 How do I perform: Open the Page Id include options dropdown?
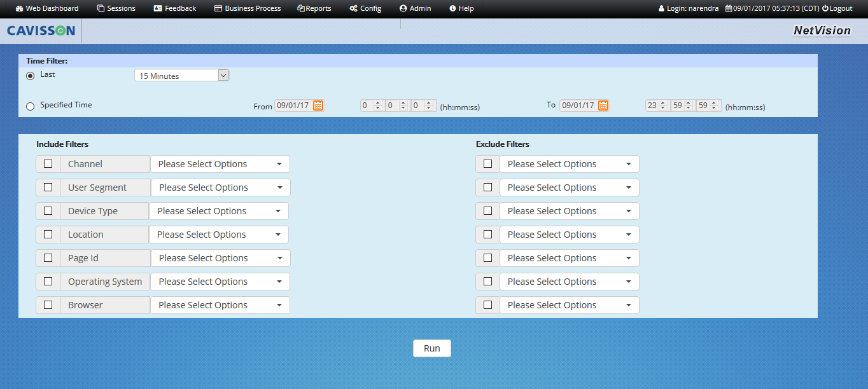pyautogui.click(x=221, y=258)
